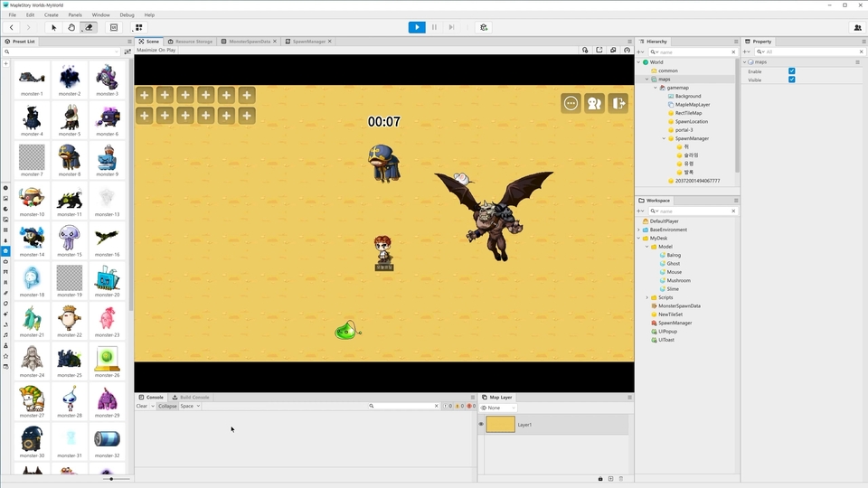
Task: Click the Hierarchy add entity plus button
Action: (640, 52)
